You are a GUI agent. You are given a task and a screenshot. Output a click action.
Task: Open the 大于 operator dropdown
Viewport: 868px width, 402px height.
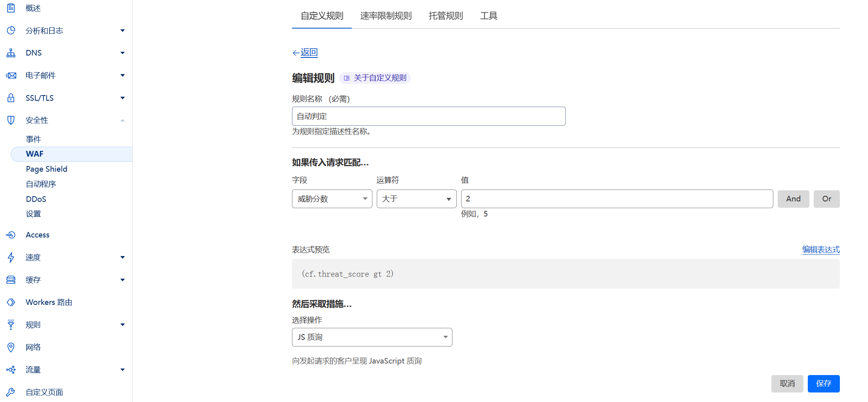click(416, 199)
